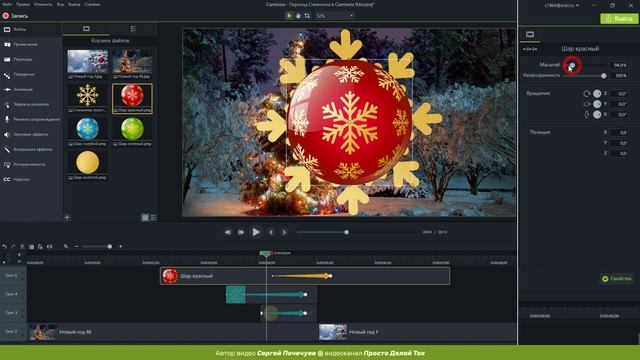This screenshot has width=640, height=360.
Task: Jump to next marker arrow
Action: tap(284, 232)
